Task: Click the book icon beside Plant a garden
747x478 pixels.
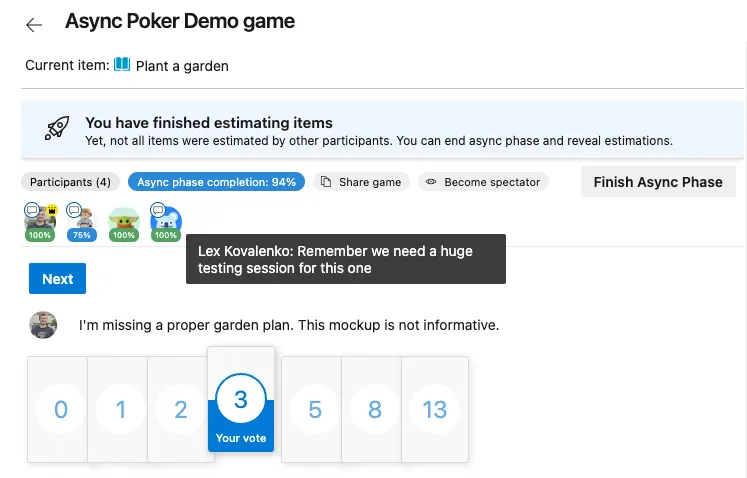Action: 122,65
